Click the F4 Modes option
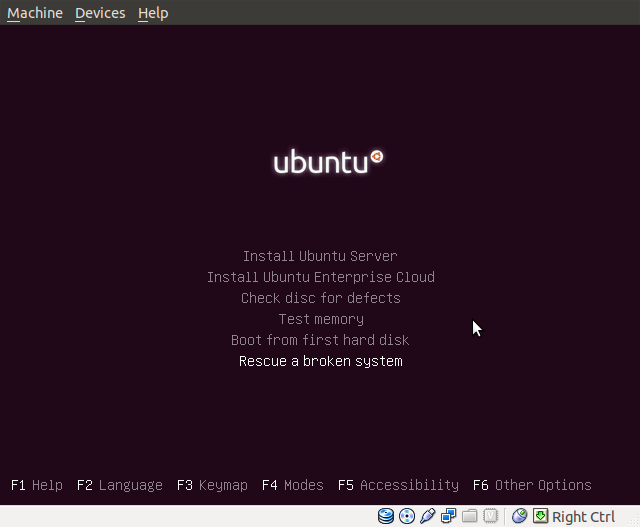 293,485
